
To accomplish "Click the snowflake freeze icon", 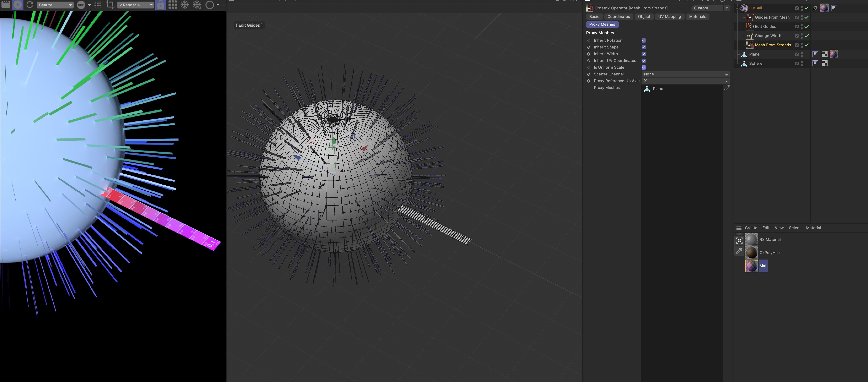I will 185,5.
